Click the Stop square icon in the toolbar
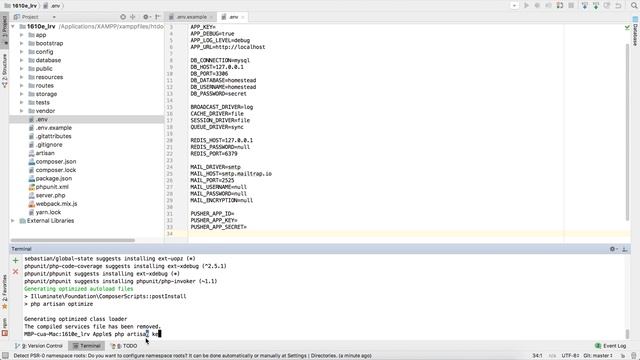The image size is (640, 360). click(571, 5)
